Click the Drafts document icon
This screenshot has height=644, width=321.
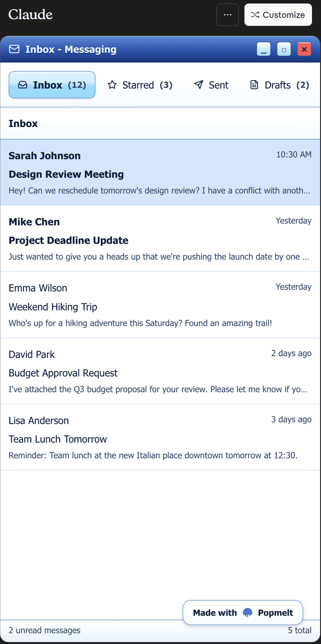click(x=254, y=85)
